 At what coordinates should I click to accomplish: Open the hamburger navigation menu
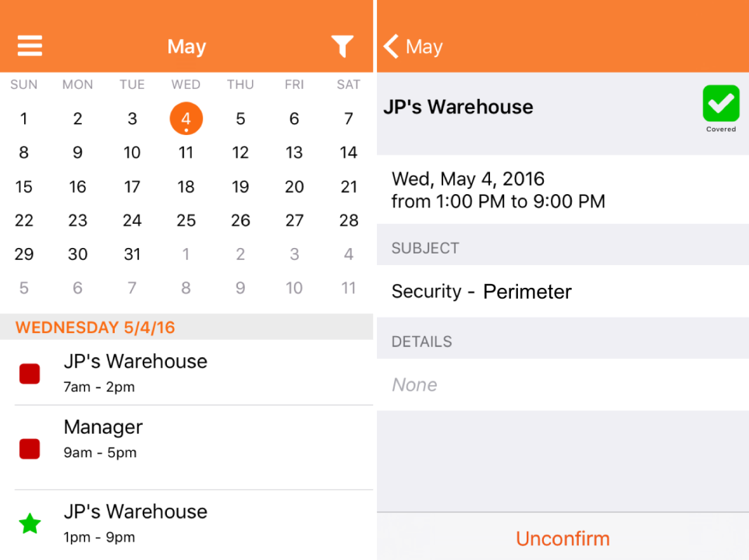[30, 46]
